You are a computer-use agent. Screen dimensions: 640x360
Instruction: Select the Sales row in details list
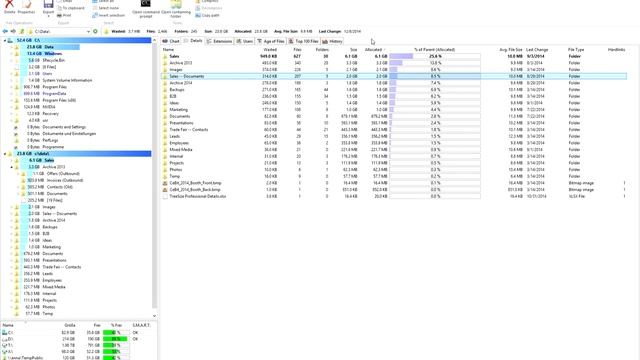(394, 56)
